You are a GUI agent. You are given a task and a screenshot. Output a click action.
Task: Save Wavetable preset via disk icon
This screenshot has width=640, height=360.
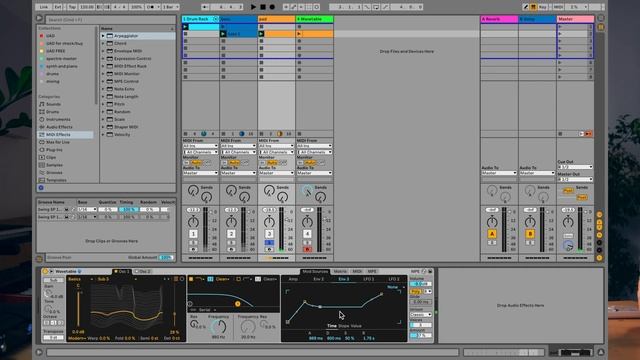430,271
